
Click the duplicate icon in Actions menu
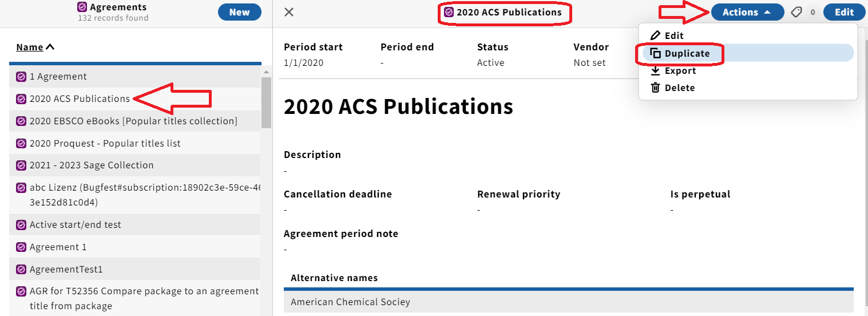pyautogui.click(x=655, y=53)
